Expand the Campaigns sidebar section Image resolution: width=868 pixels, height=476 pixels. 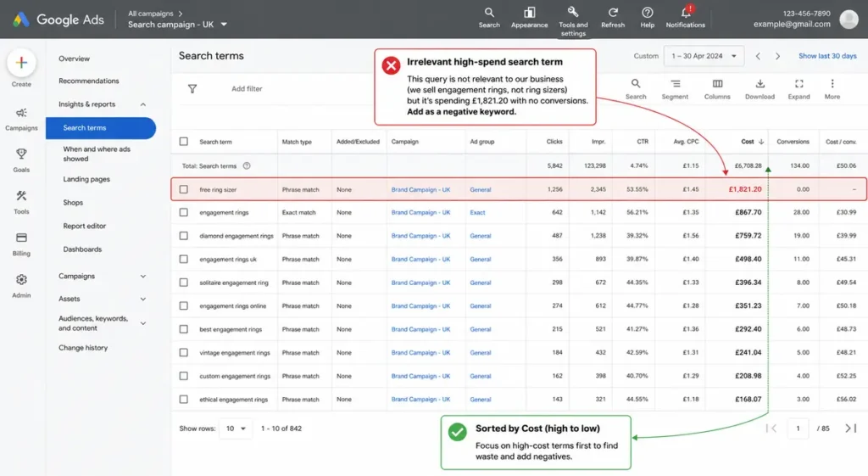coord(142,276)
